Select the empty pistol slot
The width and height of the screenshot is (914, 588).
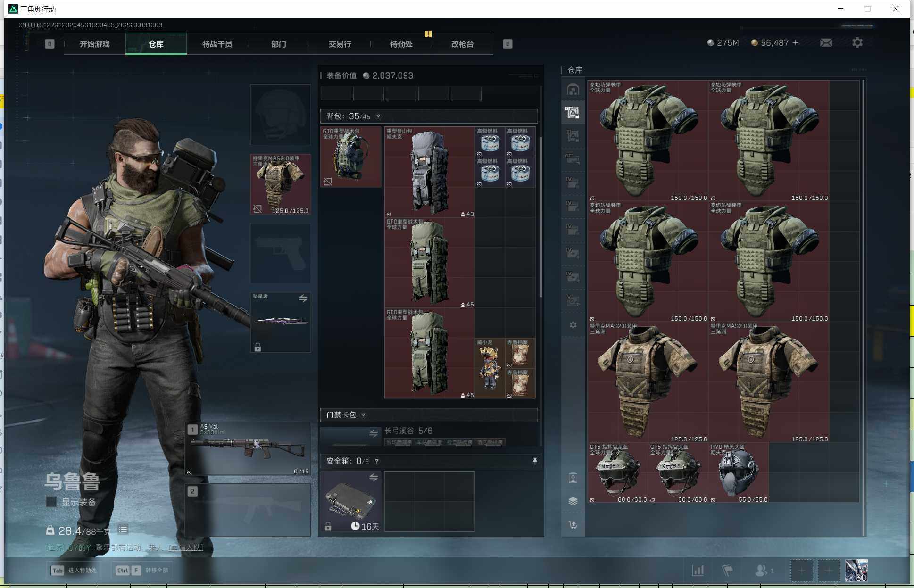(x=280, y=253)
